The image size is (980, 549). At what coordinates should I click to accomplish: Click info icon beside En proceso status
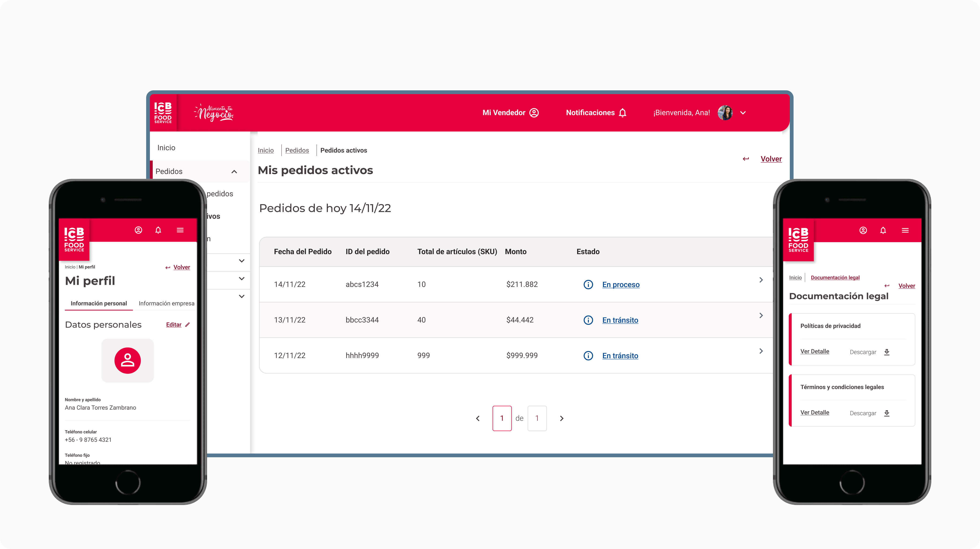click(588, 284)
